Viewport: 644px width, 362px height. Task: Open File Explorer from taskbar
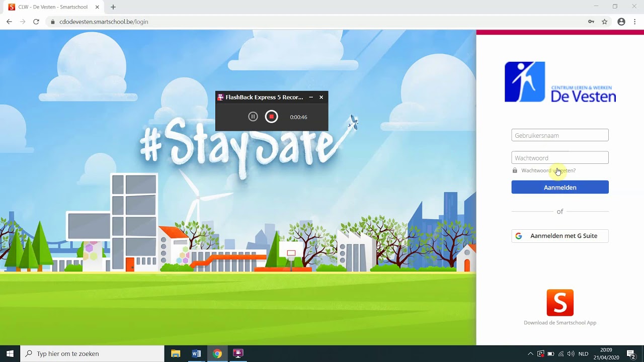176,353
